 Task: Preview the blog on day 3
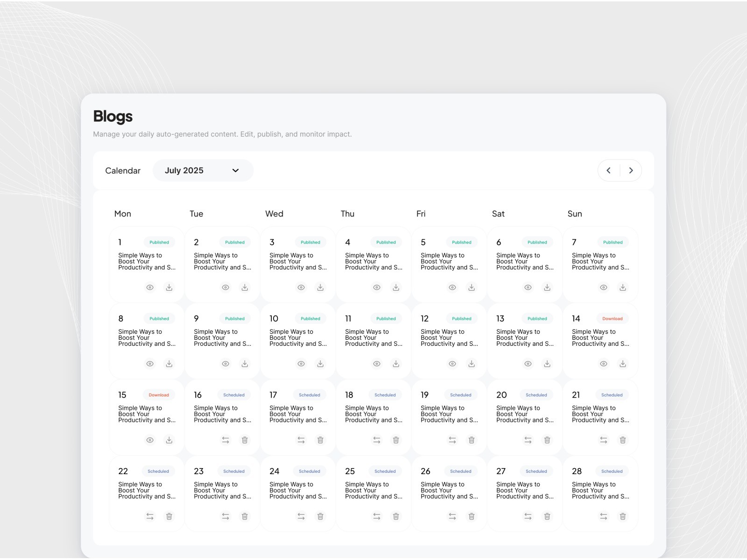coord(301,287)
